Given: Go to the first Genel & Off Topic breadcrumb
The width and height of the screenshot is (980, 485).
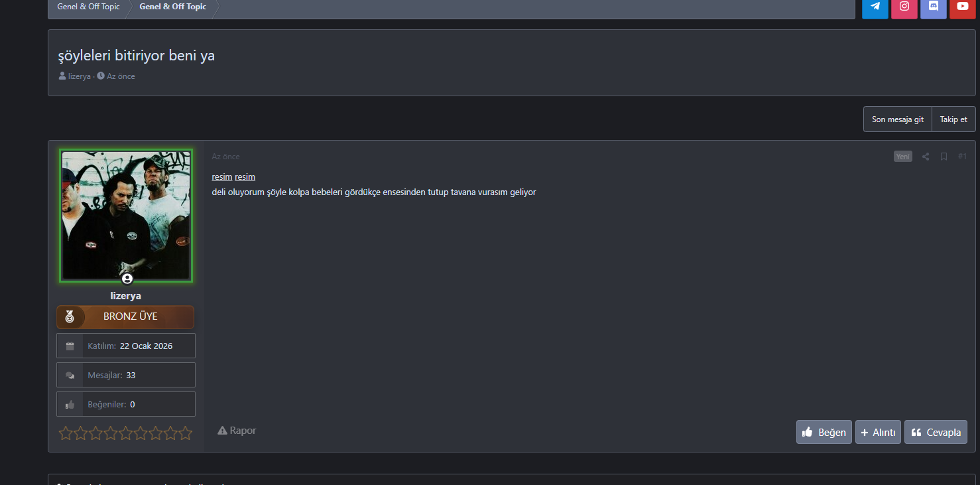Looking at the screenshot, I should point(88,7).
